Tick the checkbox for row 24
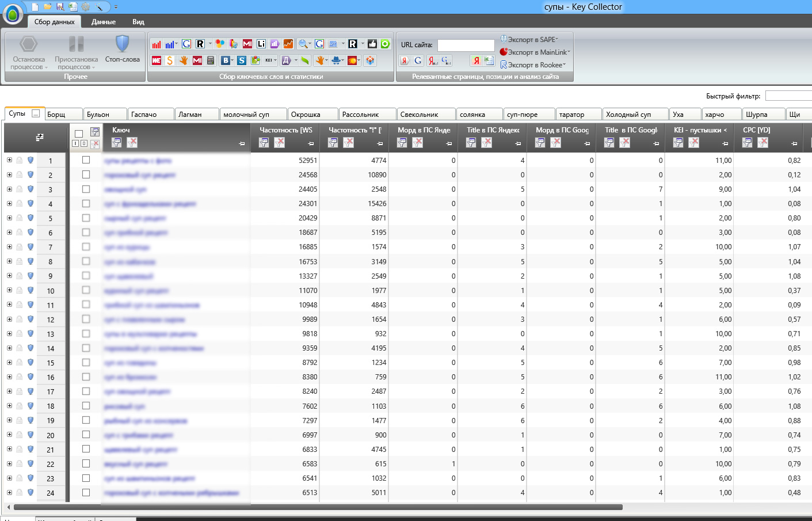This screenshot has width=812, height=521. [x=86, y=492]
